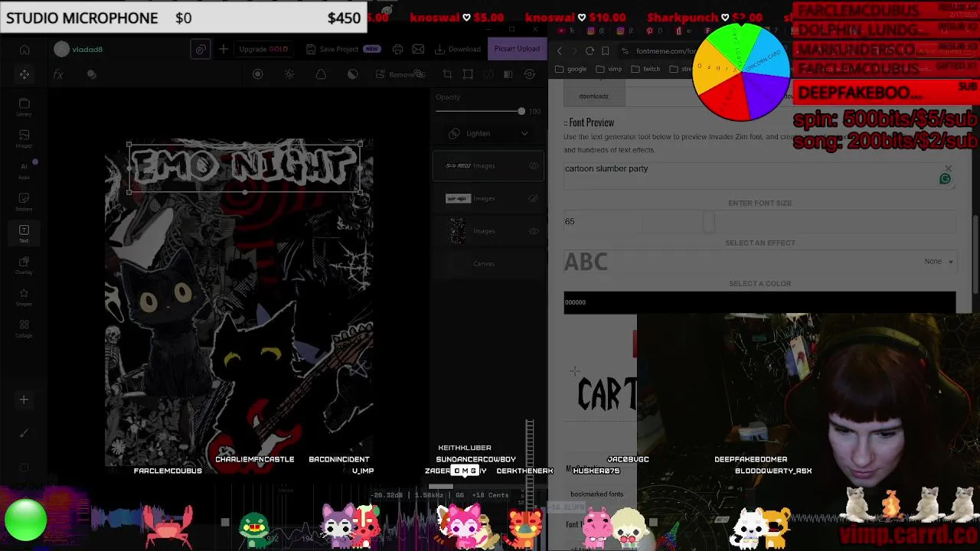Select the brush icon in left sidebar
Image resolution: width=980 pixels, height=551 pixels.
tap(24, 433)
